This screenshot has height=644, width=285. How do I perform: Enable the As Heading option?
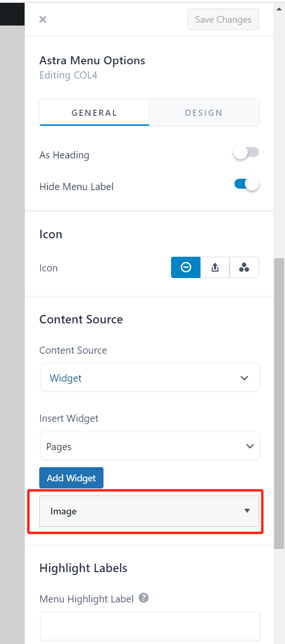pos(246,152)
